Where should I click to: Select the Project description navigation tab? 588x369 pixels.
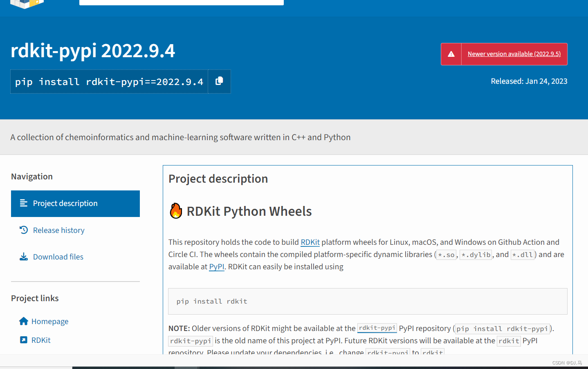click(x=75, y=204)
